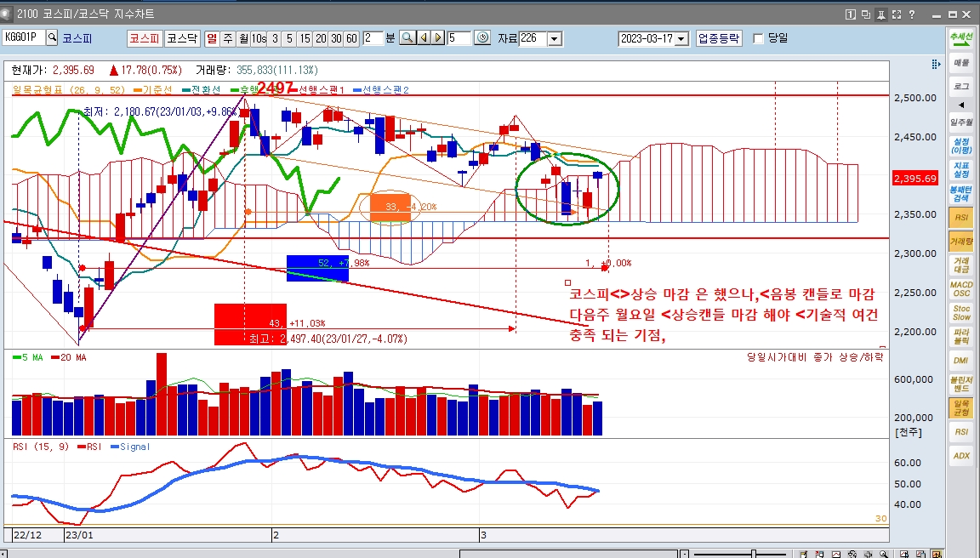
Task: Toggle the unhighlighted RSI button above ADX
Action: click(x=961, y=431)
